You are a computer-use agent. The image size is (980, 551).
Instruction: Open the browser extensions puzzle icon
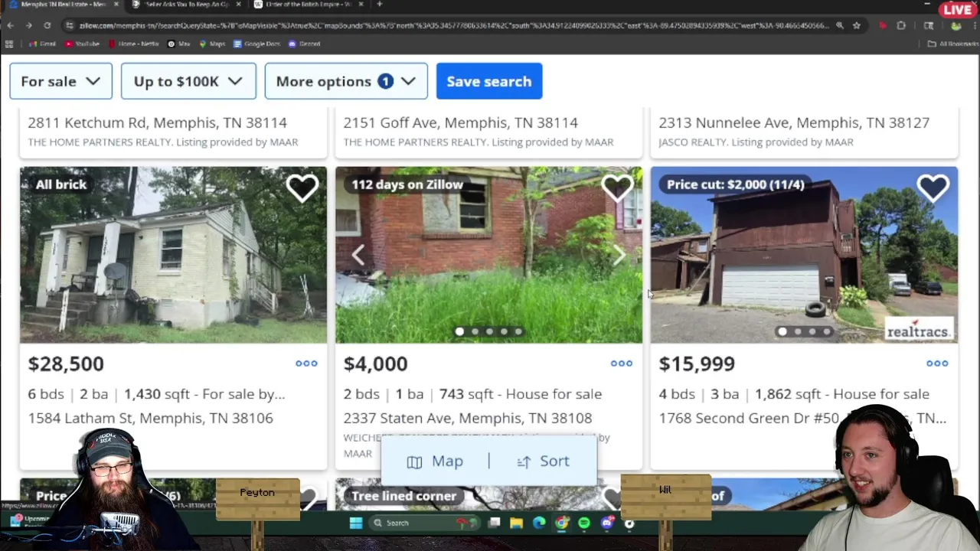coord(901,25)
